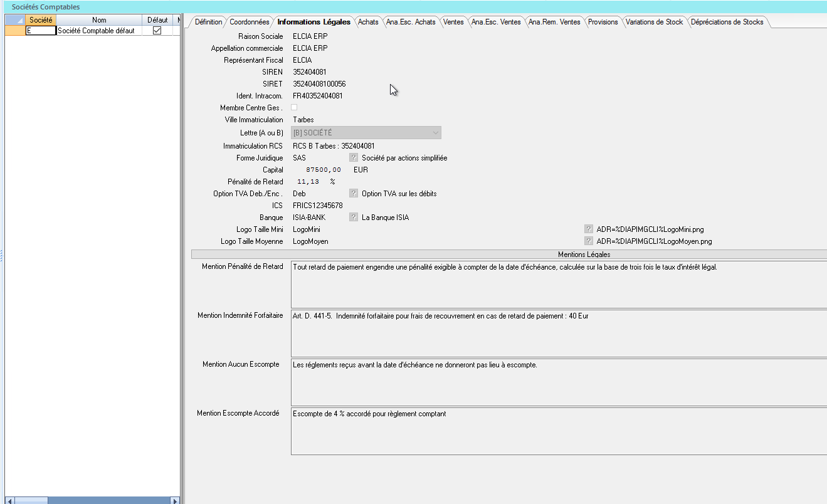Open the Coordonnées tab
Screen dimensions: 827x504
(250, 21)
